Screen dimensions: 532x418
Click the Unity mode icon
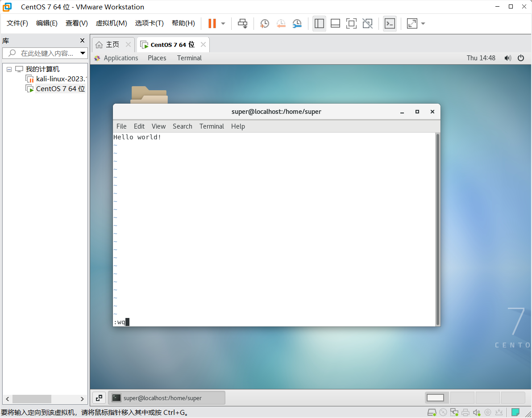click(x=367, y=23)
